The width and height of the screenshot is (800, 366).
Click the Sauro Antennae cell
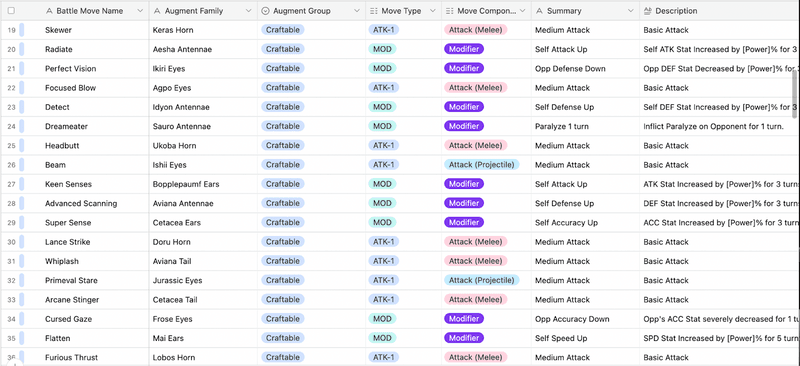203,127
